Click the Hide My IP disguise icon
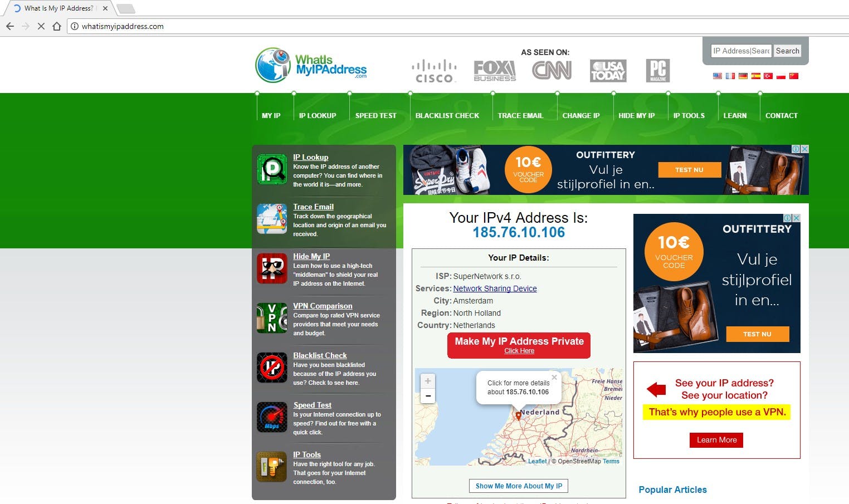This screenshot has width=849, height=504. [x=271, y=268]
